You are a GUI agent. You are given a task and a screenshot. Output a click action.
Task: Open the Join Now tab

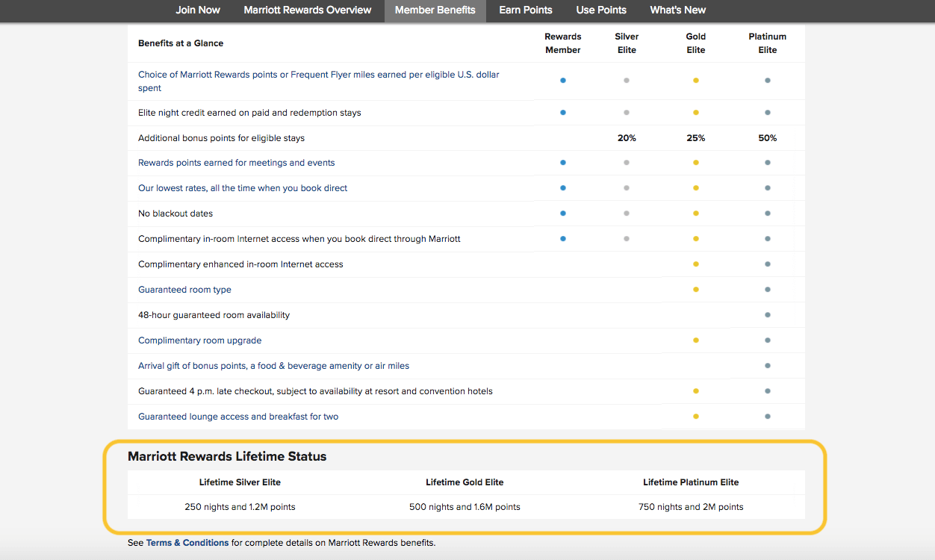(198, 10)
